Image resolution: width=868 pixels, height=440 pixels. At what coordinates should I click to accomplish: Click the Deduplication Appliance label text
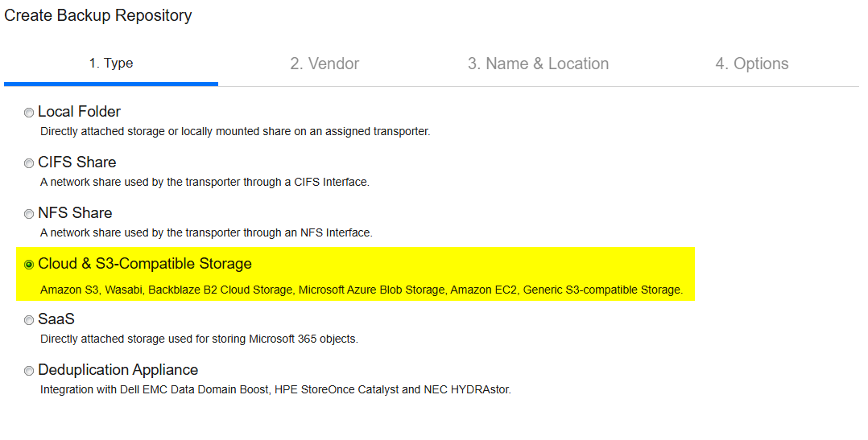(x=118, y=370)
